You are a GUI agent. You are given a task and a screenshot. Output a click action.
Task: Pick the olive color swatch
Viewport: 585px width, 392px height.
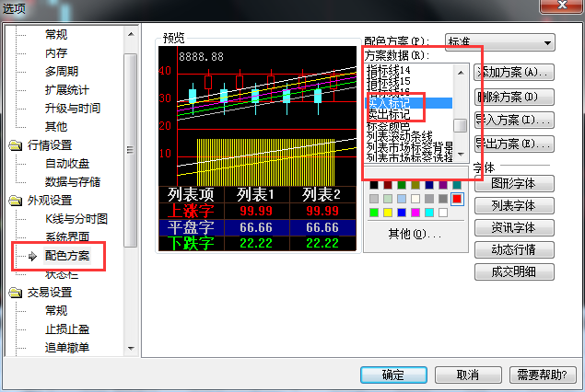point(415,185)
